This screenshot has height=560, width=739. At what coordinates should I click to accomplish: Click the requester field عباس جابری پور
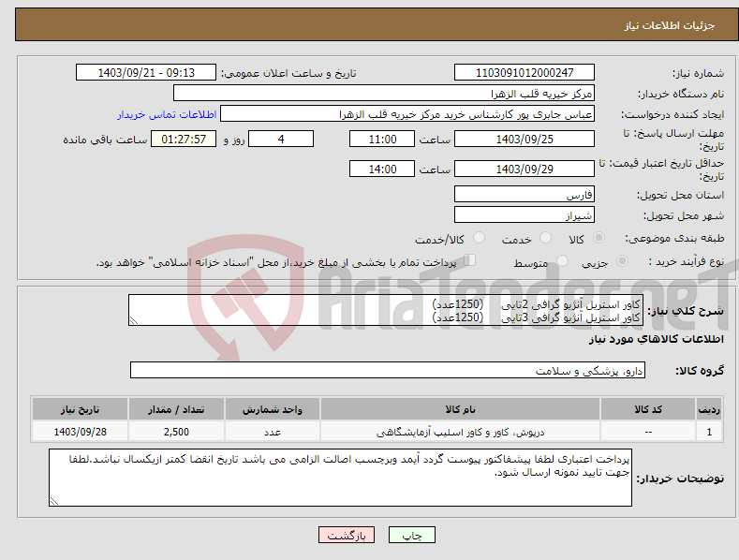[x=407, y=114]
